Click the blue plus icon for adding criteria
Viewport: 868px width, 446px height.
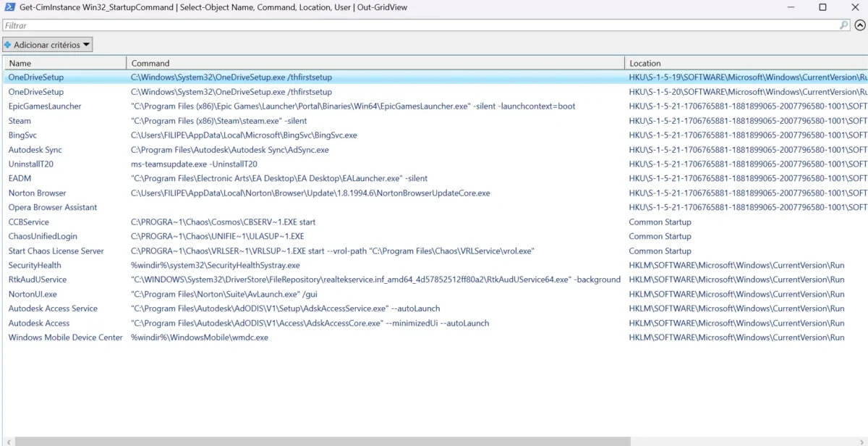coord(8,45)
